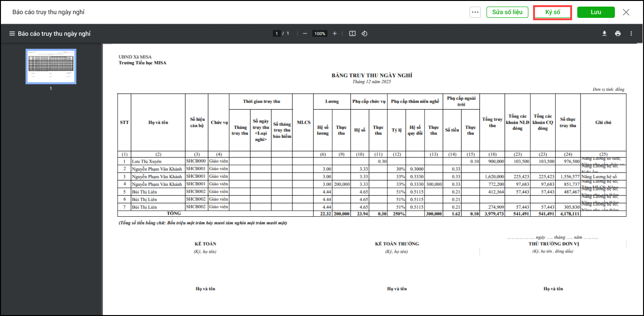This screenshot has width=644, height=316.
Task: Toggle the PDF sidebar hamburger menu
Action: click(x=12, y=34)
